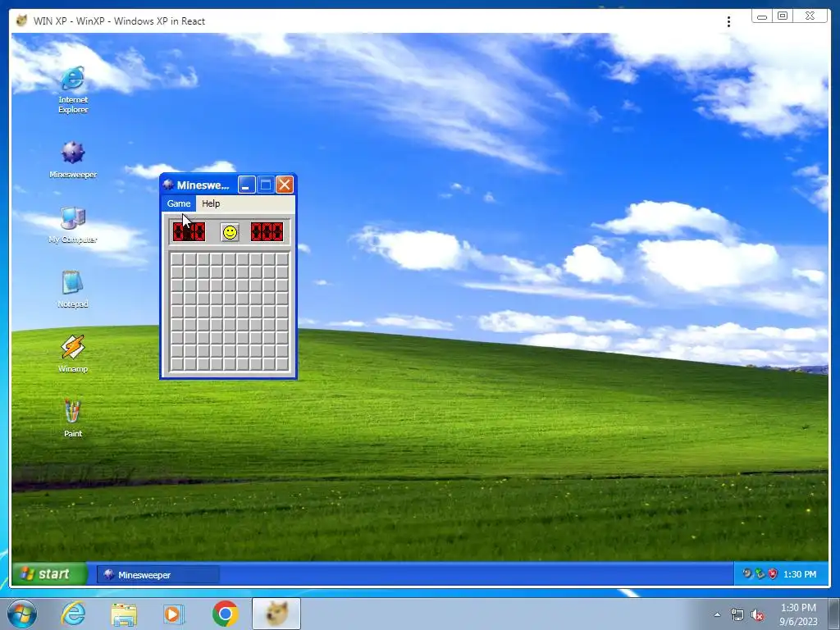
Task: Reveal the bottom-right cell of the minefield
Action: [282, 364]
